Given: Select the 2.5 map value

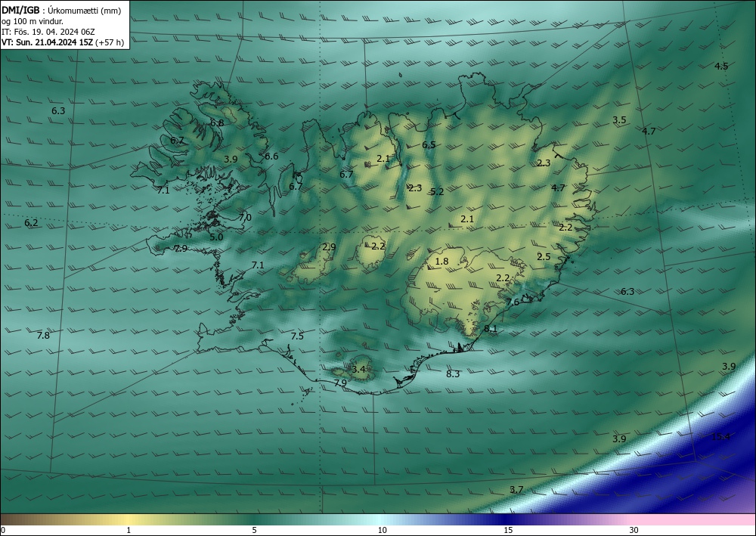Looking at the screenshot, I should pos(544,256).
